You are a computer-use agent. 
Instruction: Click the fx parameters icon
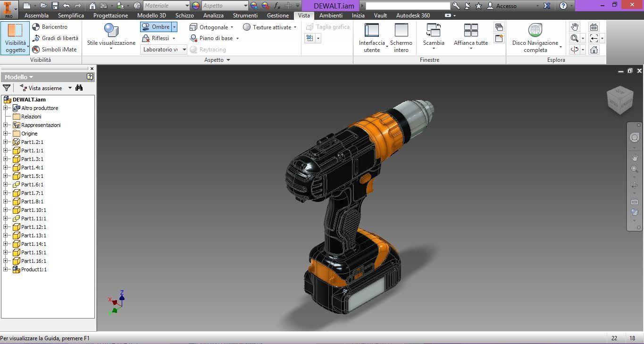pos(277,6)
